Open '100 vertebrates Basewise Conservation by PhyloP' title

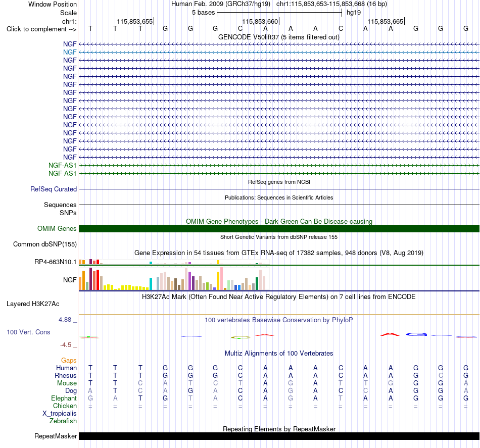[279, 320]
